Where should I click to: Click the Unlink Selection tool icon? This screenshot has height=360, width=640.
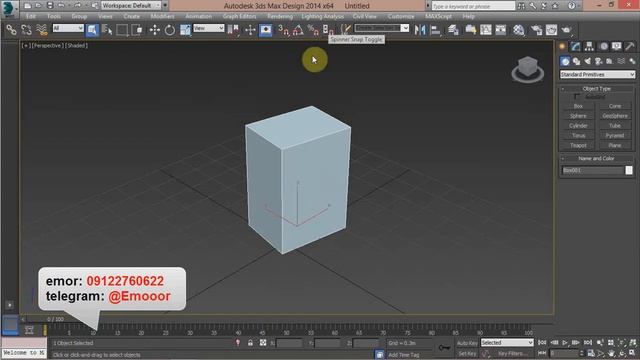[27, 30]
